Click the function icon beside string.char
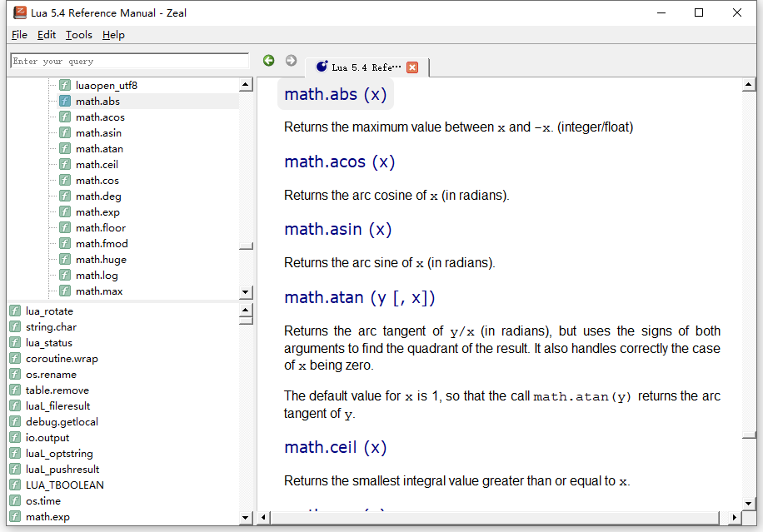This screenshot has width=763, height=532. (x=15, y=327)
